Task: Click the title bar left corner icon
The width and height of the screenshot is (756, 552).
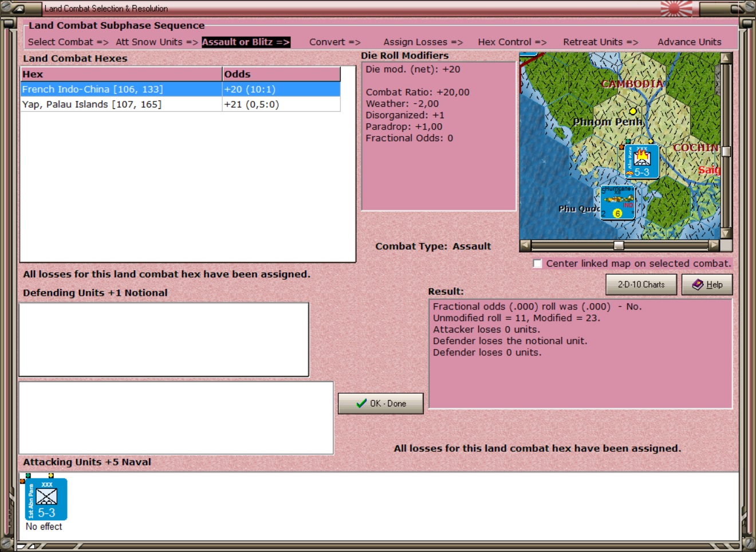Action: tap(18, 9)
